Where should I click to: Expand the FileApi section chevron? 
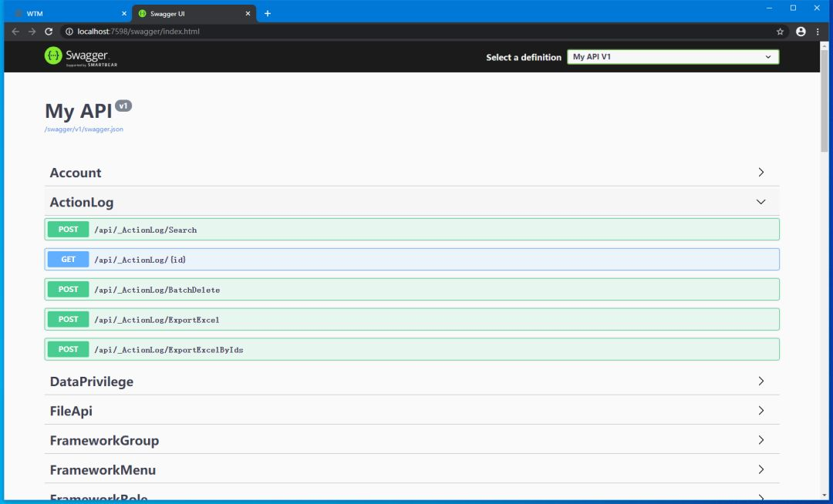click(760, 411)
